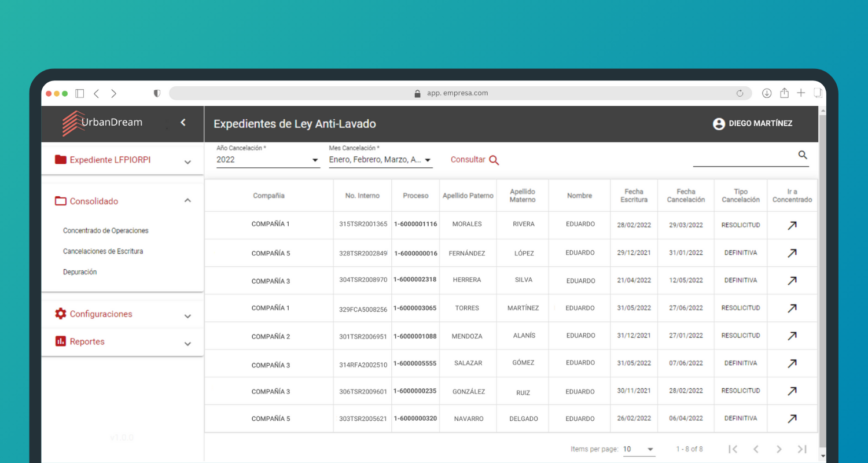868x463 pixels.
Task: Click the browser share icon
Action: click(x=784, y=93)
